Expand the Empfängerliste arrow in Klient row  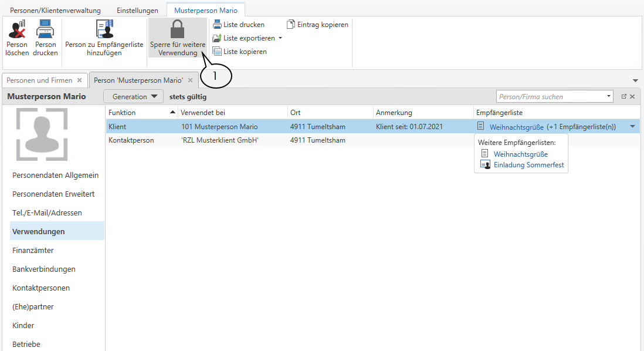pyautogui.click(x=632, y=126)
